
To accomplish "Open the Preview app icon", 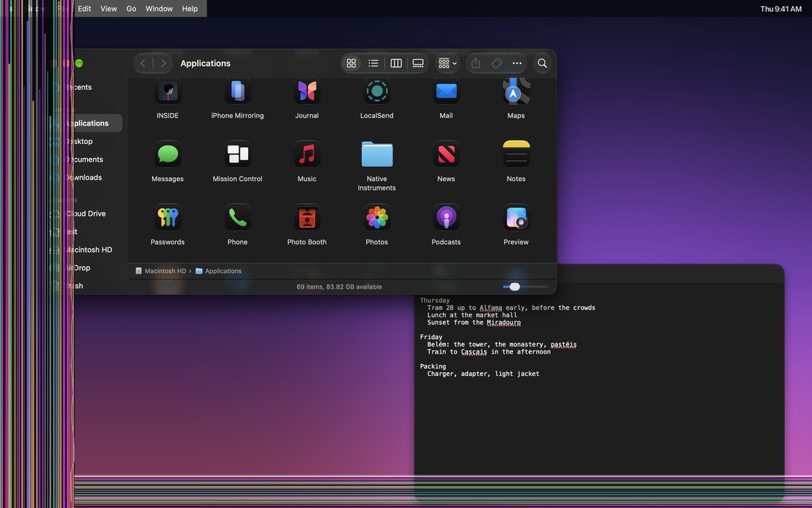I will point(516,218).
